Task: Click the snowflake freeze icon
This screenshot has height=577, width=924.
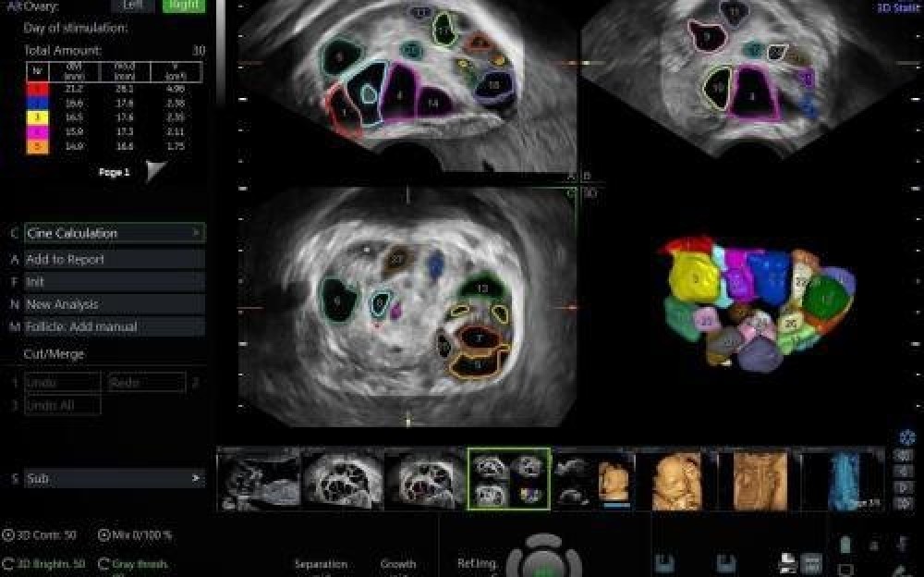Action: [x=906, y=437]
